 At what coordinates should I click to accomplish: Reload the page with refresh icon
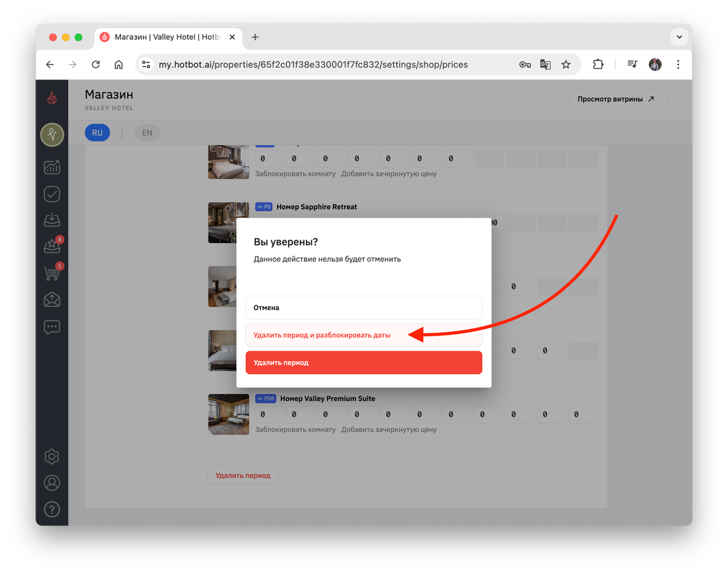[x=96, y=65]
